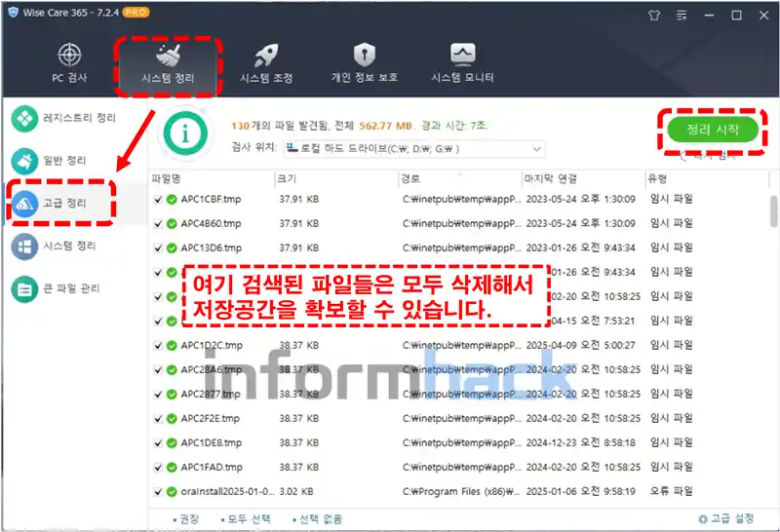Uncheck APC2877.tmp checkbox

click(158, 395)
